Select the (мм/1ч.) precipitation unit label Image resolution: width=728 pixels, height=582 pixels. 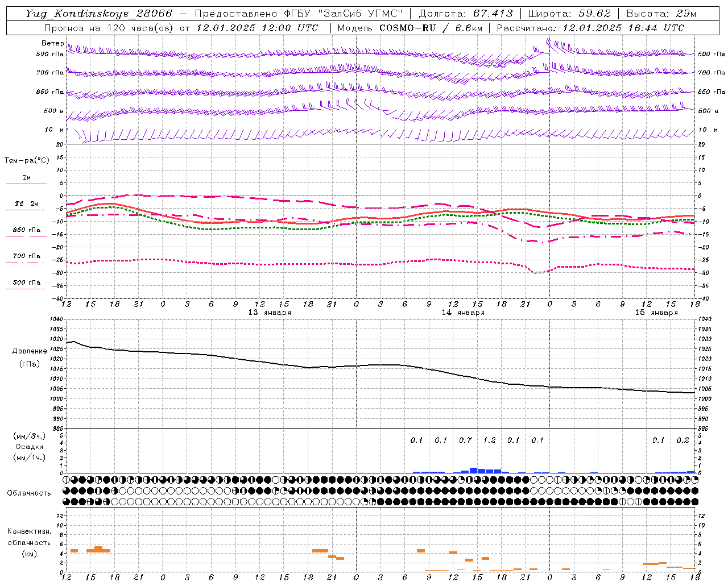30,458
